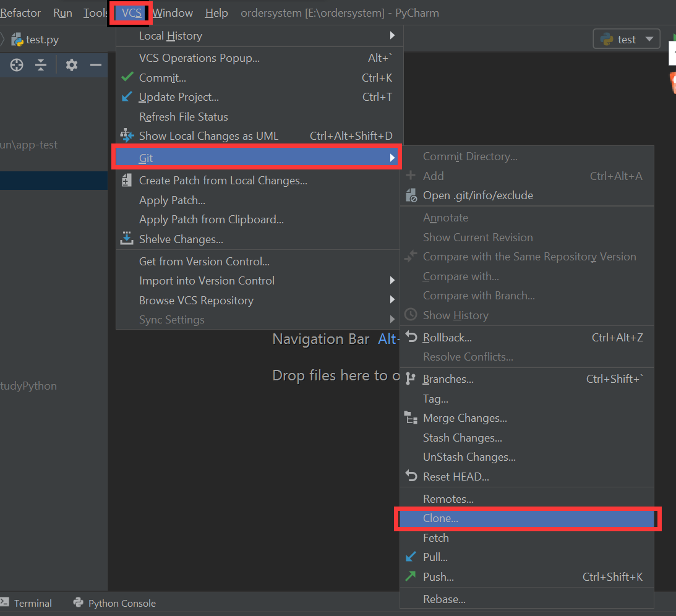Open the Run menu
Image resolution: width=676 pixels, height=616 pixels.
[x=62, y=13]
